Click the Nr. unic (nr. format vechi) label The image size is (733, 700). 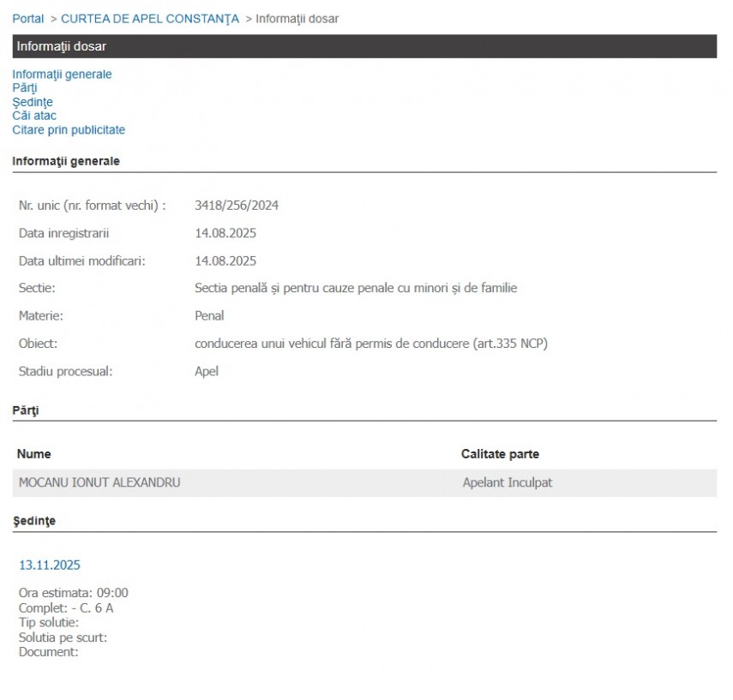pyautogui.click(x=92, y=205)
